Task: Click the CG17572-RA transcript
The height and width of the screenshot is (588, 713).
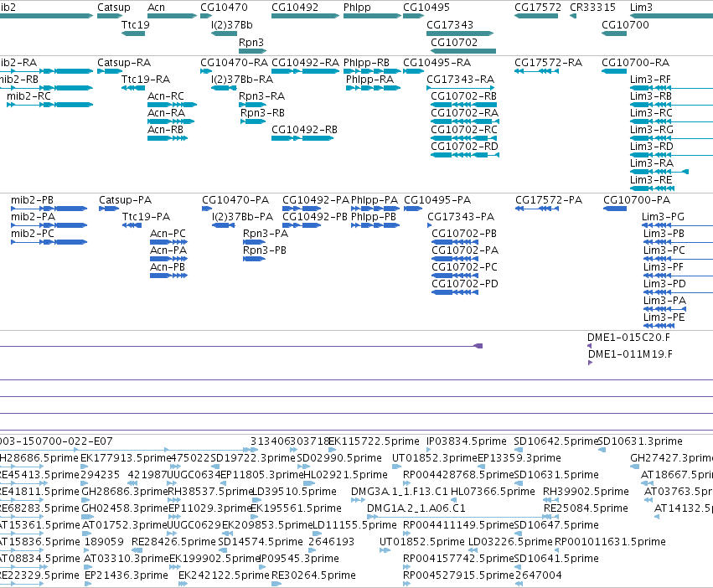Action: tap(536, 71)
